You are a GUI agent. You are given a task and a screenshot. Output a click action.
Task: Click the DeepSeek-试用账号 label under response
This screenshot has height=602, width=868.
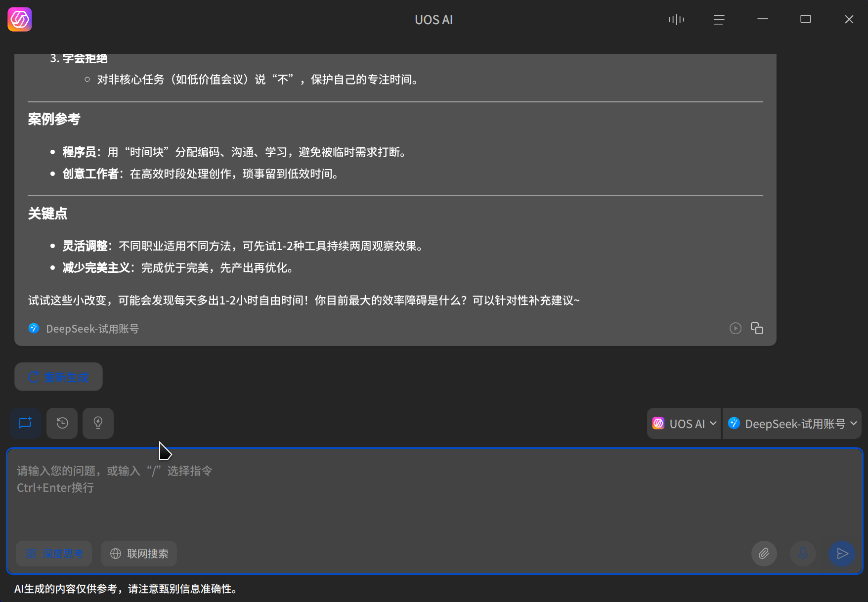click(92, 329)
